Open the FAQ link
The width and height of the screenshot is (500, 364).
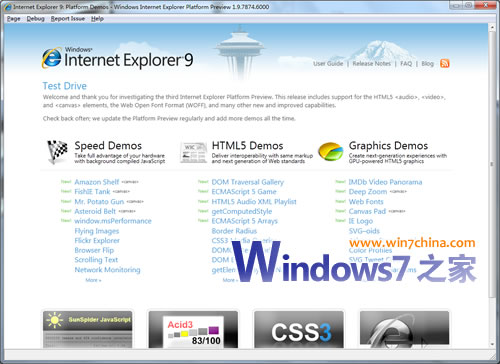pos(406,63)
